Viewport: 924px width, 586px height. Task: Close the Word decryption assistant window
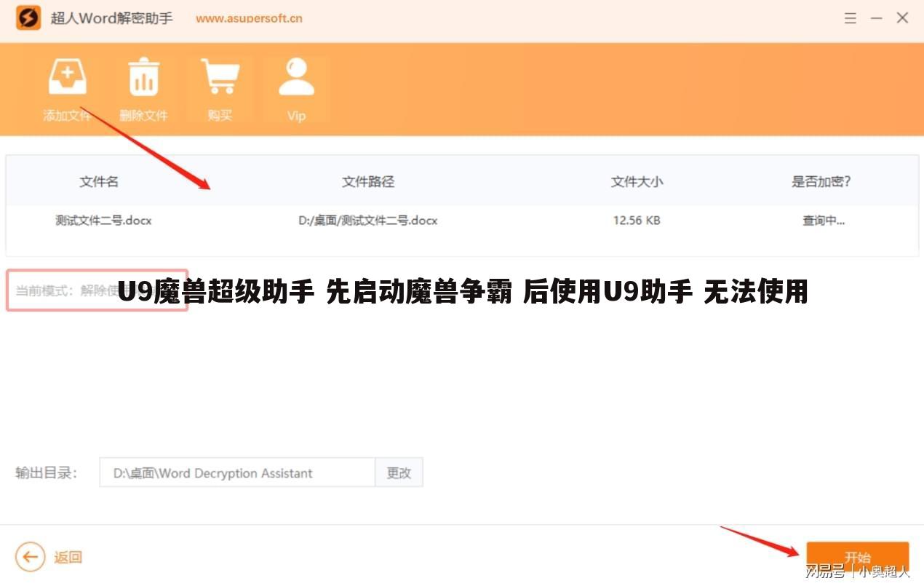click(x=902, y=18)
